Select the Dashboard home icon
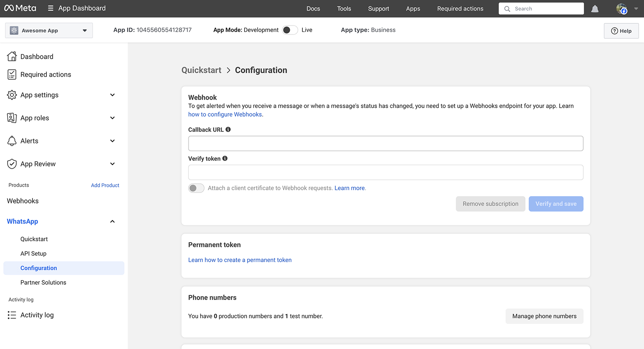644x349 pixels. (11, 56)
